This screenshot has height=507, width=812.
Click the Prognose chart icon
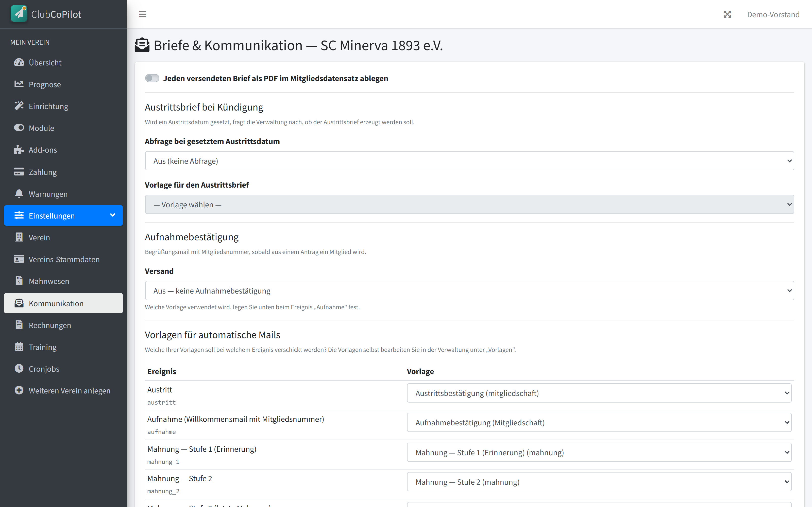click(x=19, y=84)
